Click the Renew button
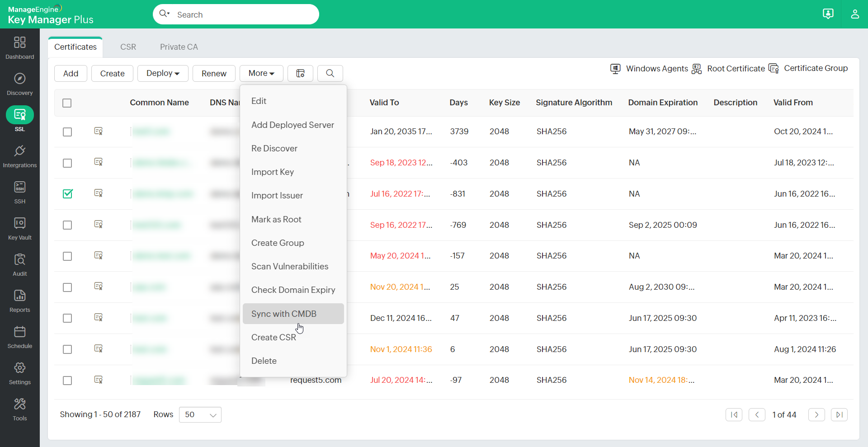This screenshot has width=868, height=447. click(x=214, y=73)
